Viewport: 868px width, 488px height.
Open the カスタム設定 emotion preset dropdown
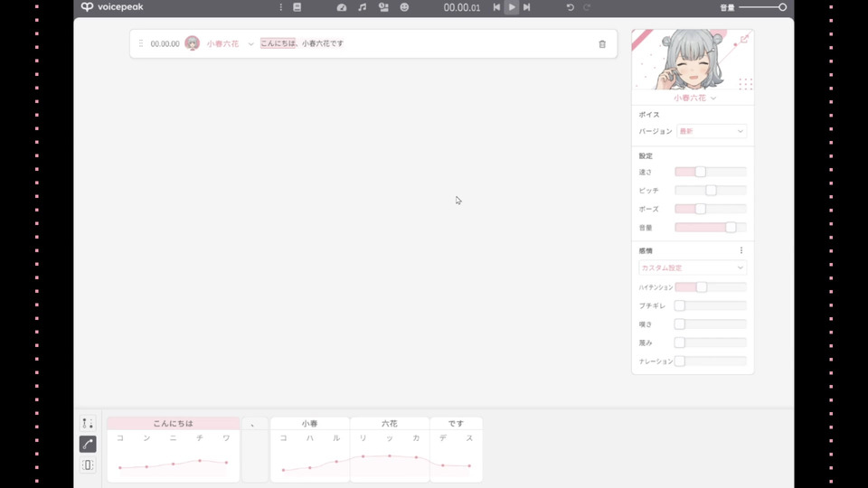pos(692,267)
